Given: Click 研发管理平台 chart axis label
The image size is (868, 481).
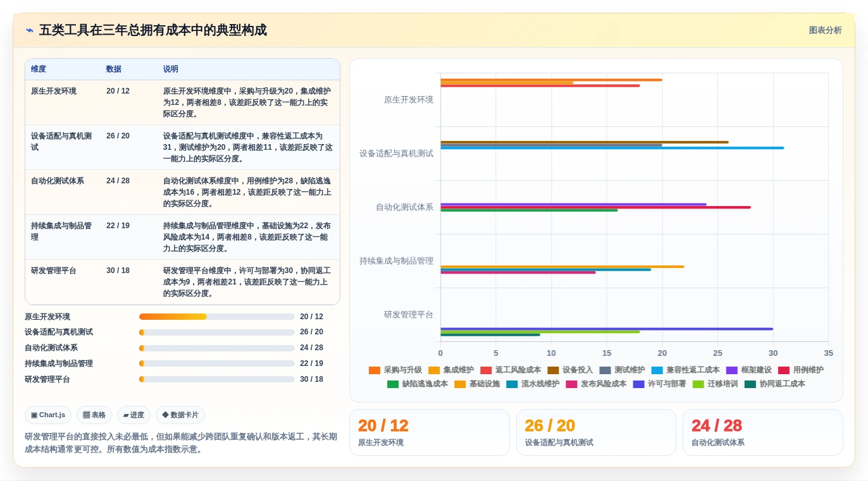Looking at the screenshot, I should (409, 315).
